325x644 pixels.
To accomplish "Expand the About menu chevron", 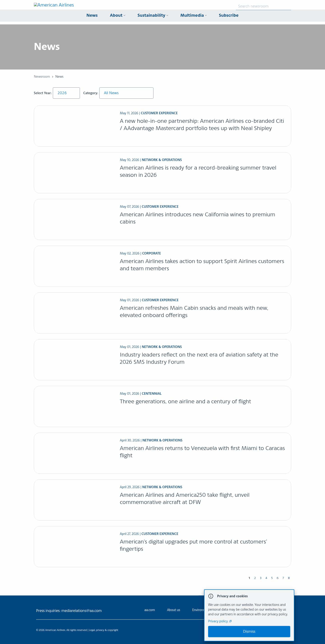I will 124,16.
